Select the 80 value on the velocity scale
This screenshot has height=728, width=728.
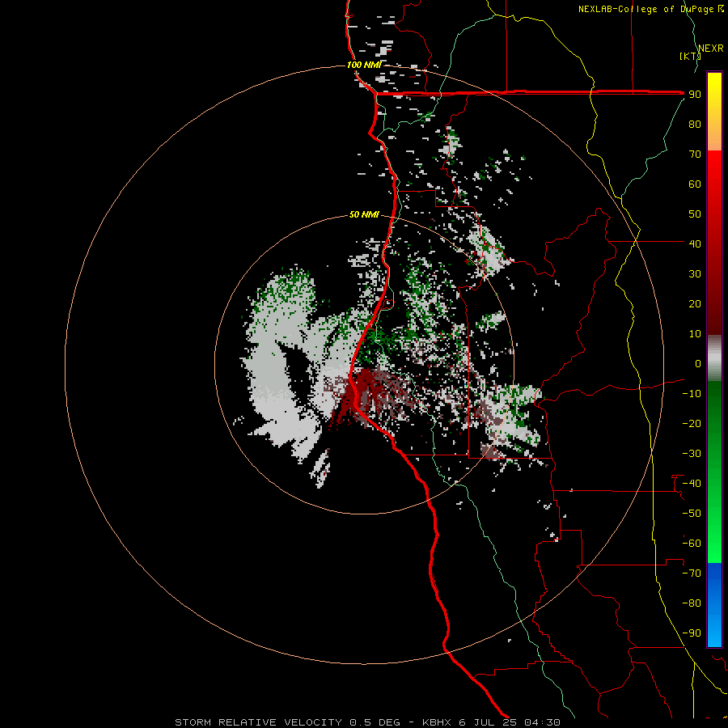tap(695, 124)
